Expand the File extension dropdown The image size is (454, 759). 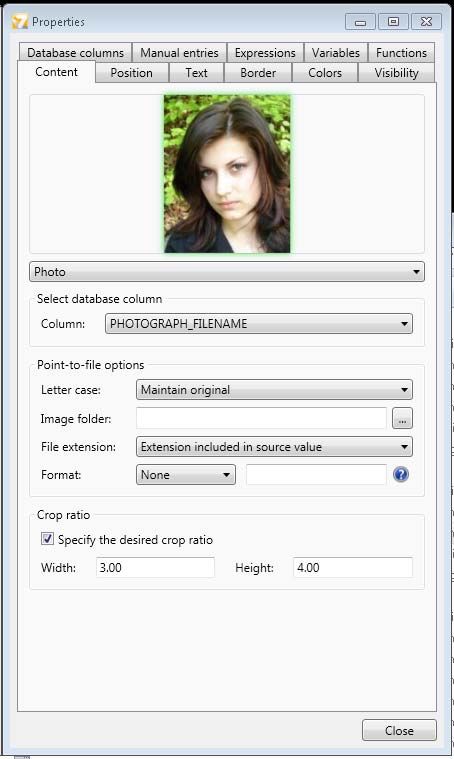coord(274,446)
